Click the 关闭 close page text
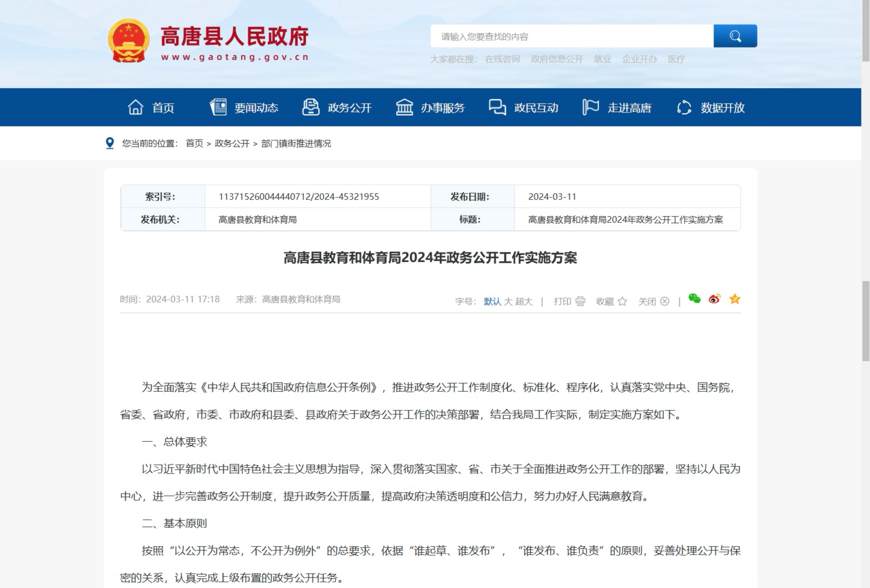The width and height of the screenshot is (870, 588). 647,302
